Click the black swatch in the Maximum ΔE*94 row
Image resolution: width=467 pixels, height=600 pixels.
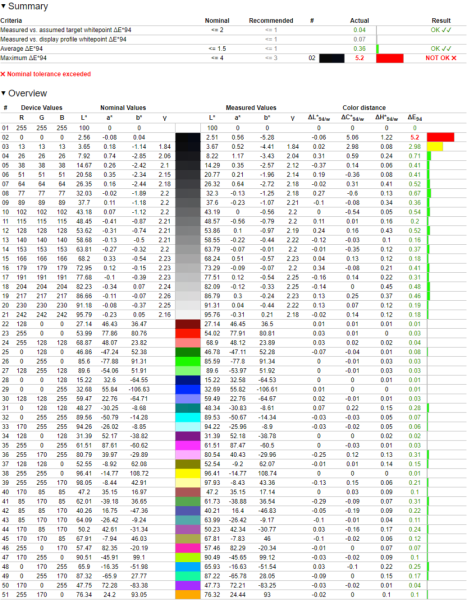[x=331, y=58]
